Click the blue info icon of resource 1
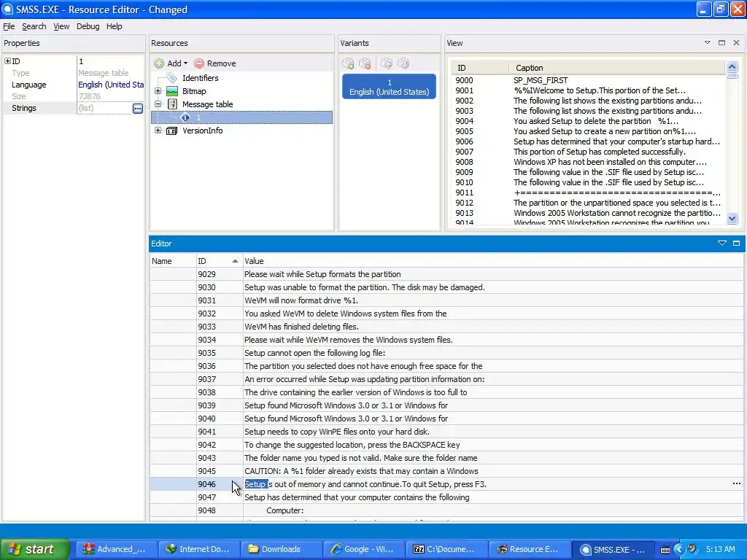Viewport: 747px width, 560px height. 185,117
